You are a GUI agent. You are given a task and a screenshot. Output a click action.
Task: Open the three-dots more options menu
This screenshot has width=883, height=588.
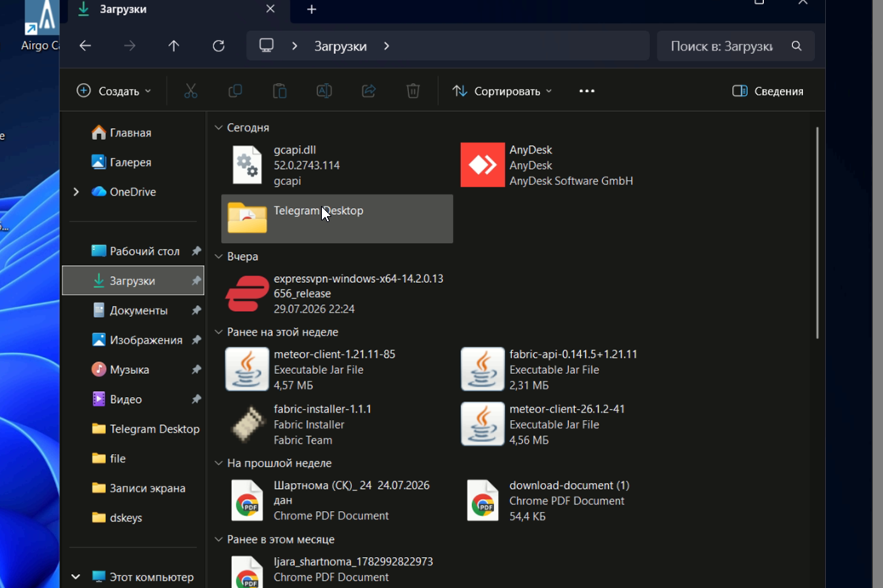click(x=587, y=91)
